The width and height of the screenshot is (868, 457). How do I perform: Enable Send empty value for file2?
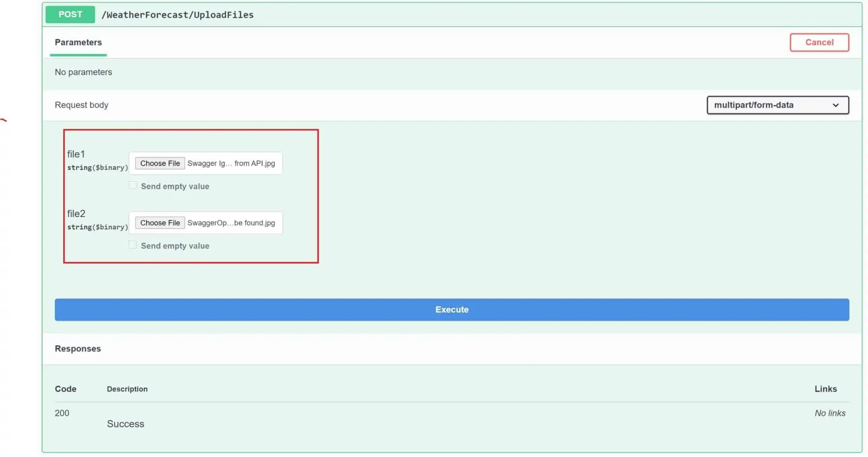pyautogui.click(x=132, y=244)
